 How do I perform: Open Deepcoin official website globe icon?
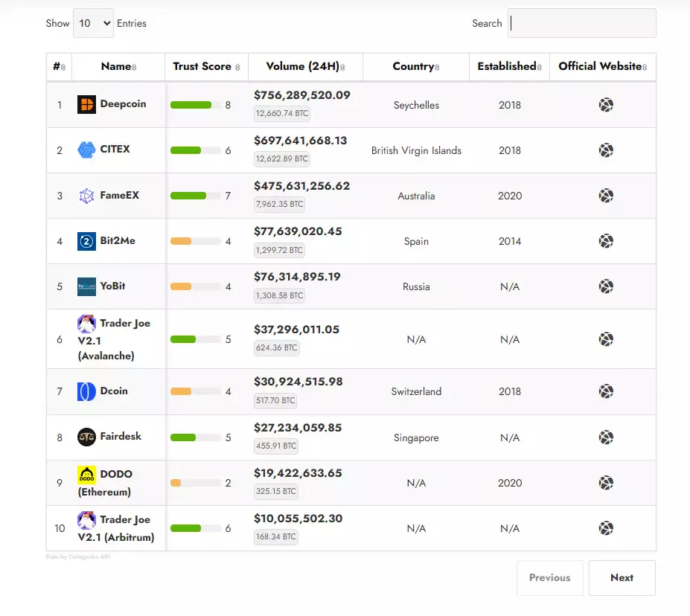(x=606, y=105)
